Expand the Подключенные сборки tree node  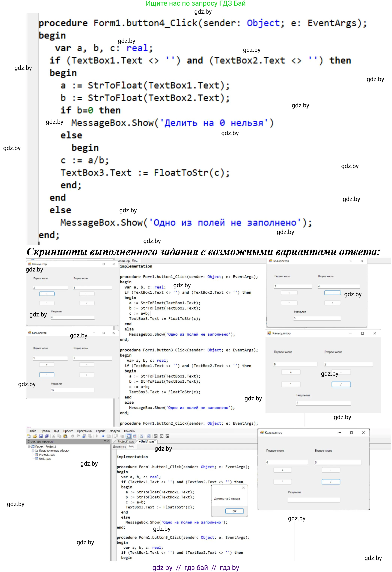[33, 451]
